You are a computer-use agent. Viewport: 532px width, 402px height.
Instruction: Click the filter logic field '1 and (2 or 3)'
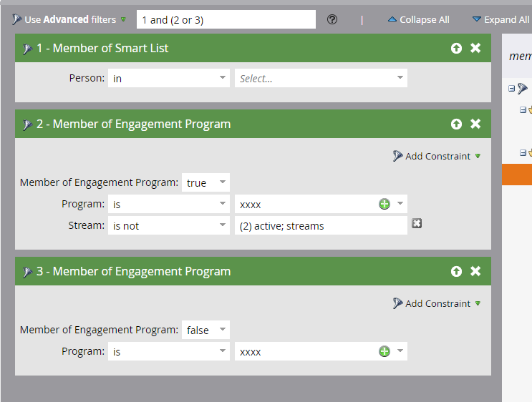tap(225, 20)
